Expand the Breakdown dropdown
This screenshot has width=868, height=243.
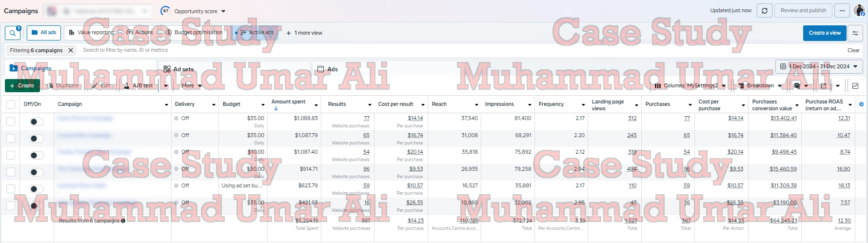pyautogui.click(x=760, y=86)
